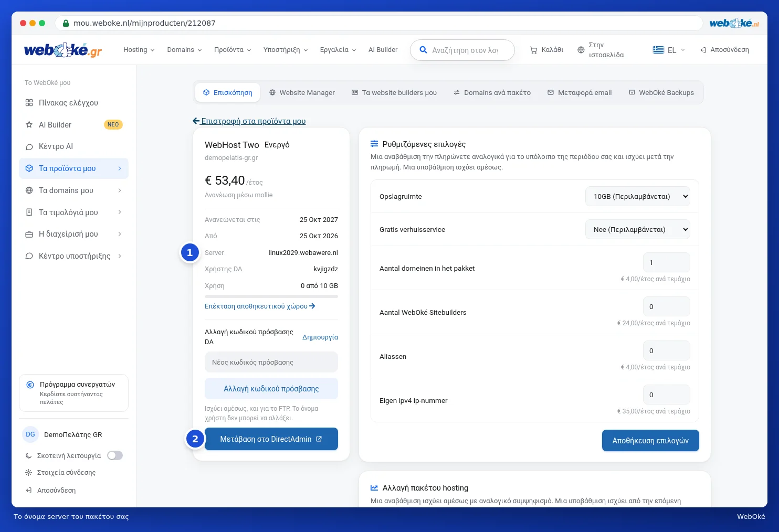Expand Τα domains μου in sidebar
This screenshot has width=779, height=532.
tap(73, 190)
